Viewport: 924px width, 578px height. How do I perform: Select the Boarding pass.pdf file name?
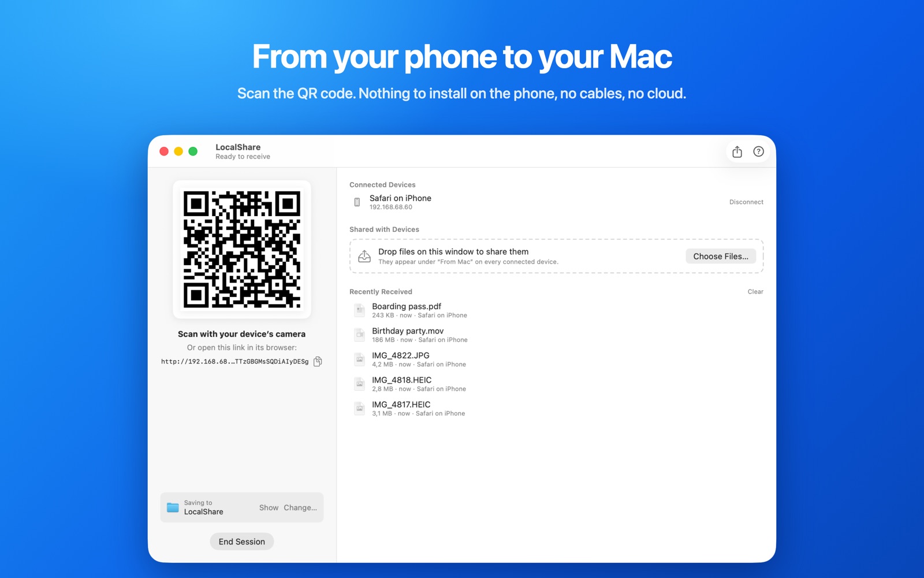(407, 306)
